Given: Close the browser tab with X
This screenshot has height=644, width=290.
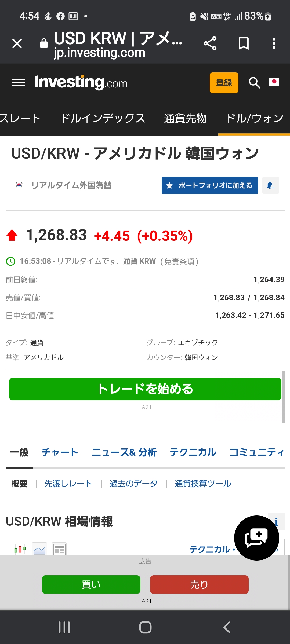Looking at the screenshot, I should coord(17,43).
